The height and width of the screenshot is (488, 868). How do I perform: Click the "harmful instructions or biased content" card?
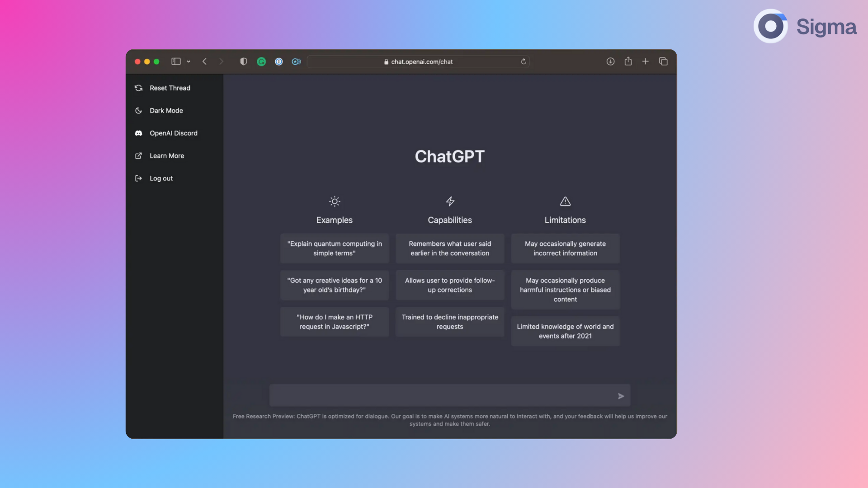[x=565, y=290]
